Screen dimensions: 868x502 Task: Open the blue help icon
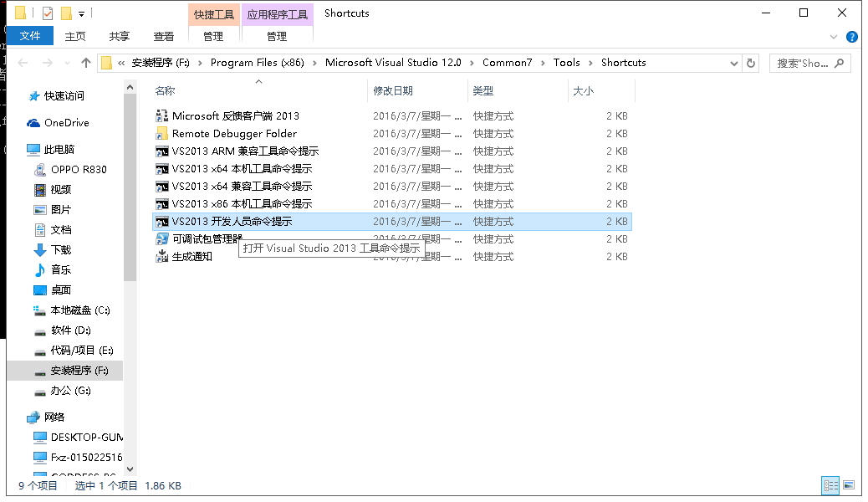coord(852,37)
